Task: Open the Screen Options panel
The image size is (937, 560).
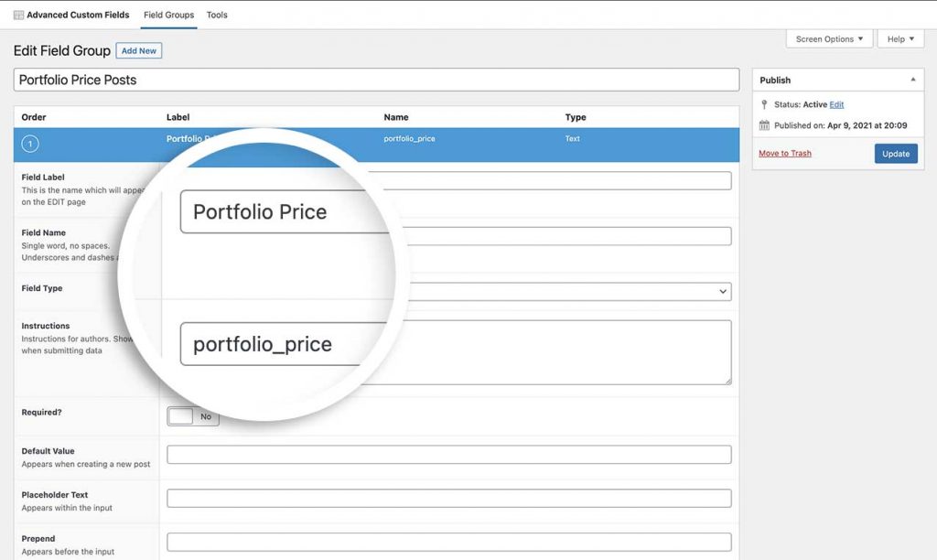Action: [x=826, y=38]
